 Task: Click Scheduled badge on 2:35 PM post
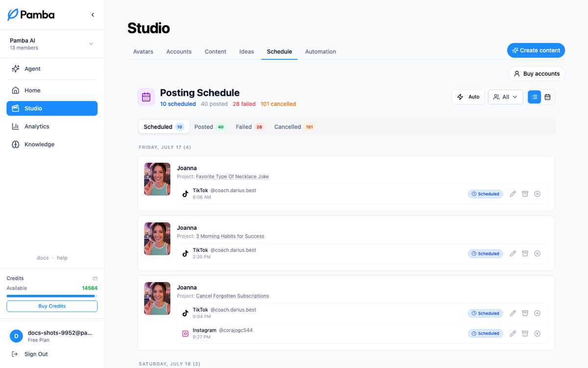click(x=485, y=254)
